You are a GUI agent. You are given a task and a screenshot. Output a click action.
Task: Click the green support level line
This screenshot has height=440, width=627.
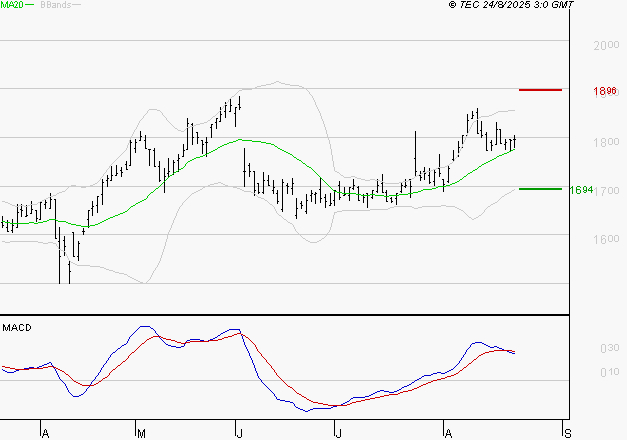[x=540, y=189]
